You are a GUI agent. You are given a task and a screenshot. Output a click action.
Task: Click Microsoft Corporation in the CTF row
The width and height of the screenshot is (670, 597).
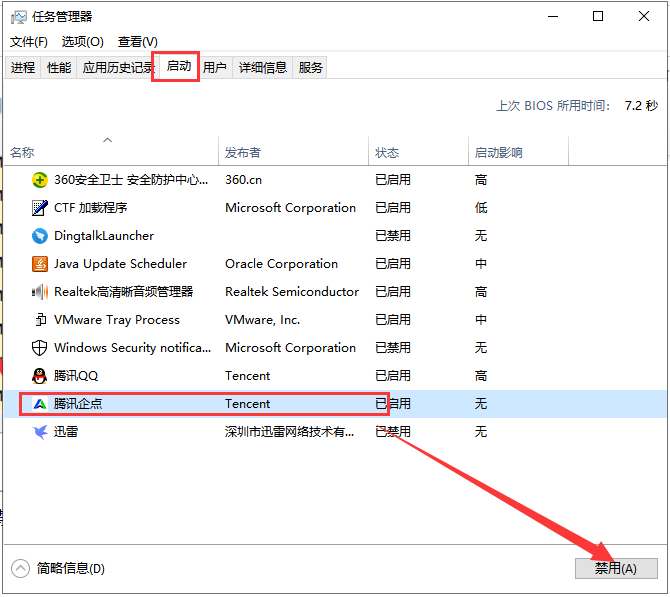pyautogui.click(x=290, y=208)
